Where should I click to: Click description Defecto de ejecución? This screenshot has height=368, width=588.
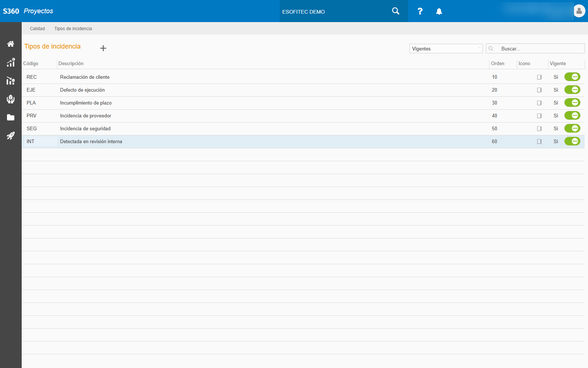click(x=82, y=90)
